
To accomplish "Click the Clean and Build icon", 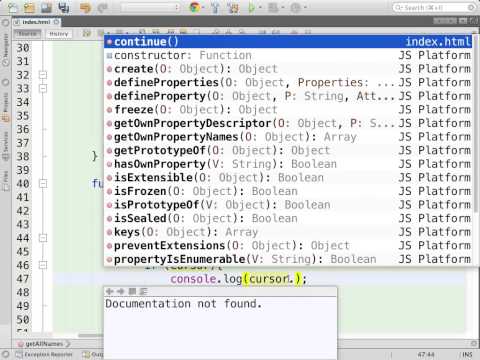I will pos(233,7).
